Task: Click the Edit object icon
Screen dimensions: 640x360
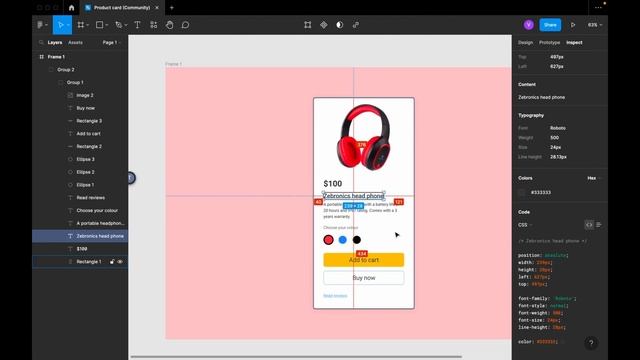Action: pos(308,25)
